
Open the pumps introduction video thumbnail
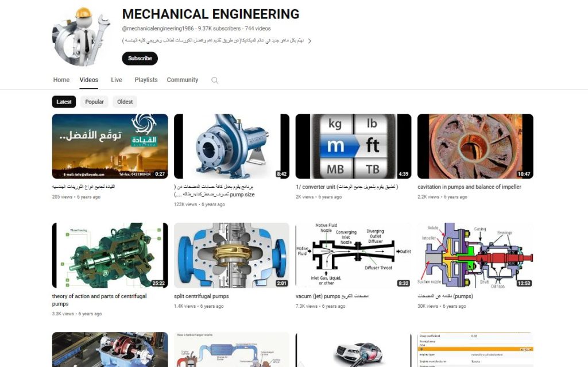[474, 255]
